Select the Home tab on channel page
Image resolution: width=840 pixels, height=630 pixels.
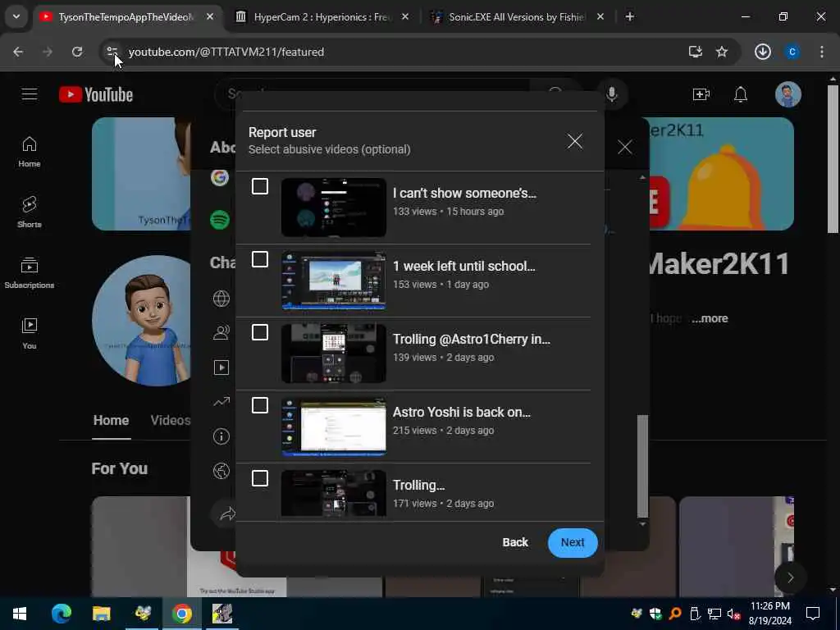(111, 420)
